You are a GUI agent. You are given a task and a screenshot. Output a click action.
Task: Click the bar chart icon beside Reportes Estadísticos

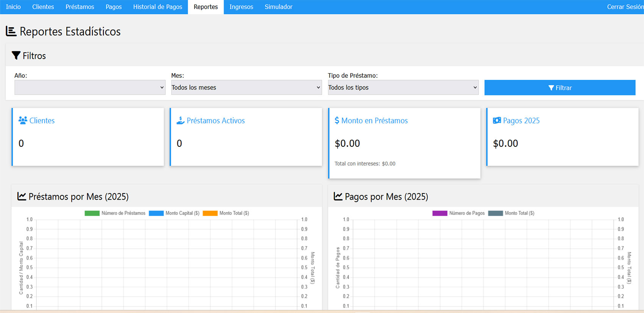11,31
